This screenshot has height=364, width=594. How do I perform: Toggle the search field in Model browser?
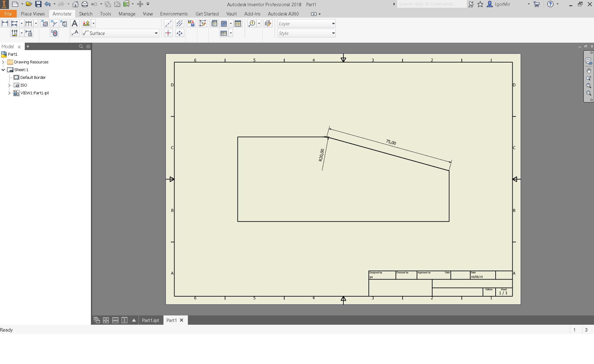click(81, 46)
